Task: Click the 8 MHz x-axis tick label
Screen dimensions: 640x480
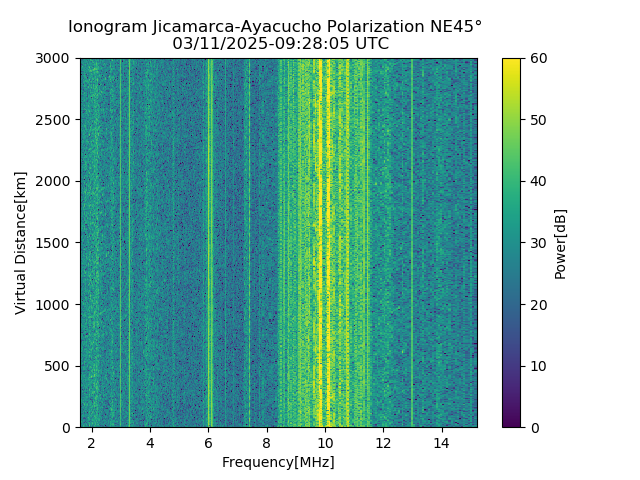Action: click(x=267, y=443)
